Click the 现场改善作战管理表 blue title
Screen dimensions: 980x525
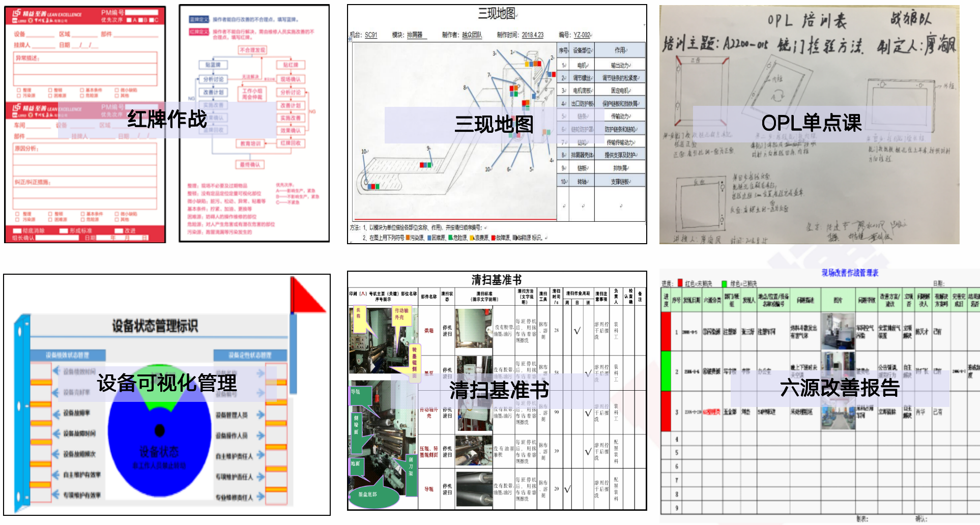pos(850,273)
